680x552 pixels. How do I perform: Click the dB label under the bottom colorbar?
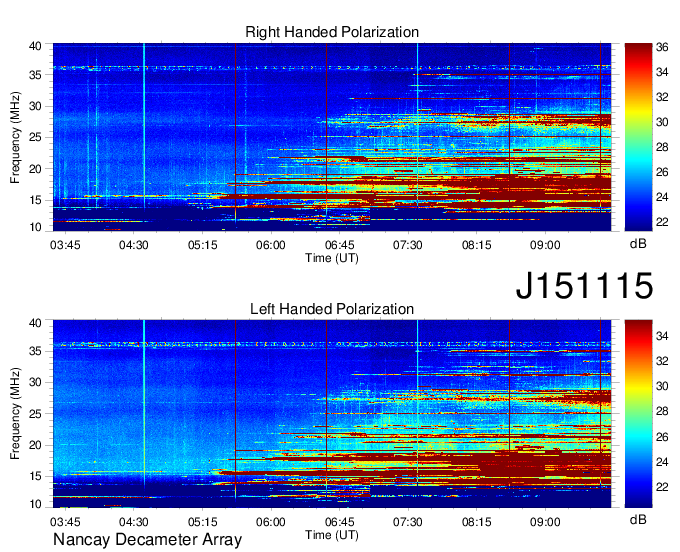[x=638, y=519]
